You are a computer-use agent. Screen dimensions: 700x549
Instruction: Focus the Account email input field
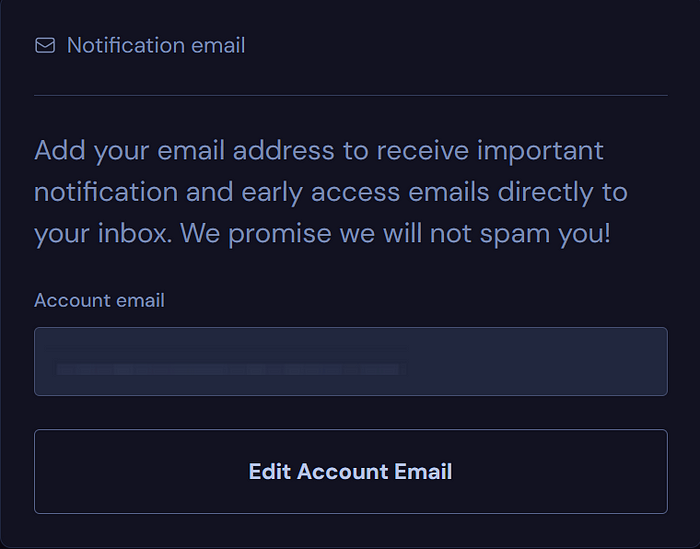pos(351,362)
